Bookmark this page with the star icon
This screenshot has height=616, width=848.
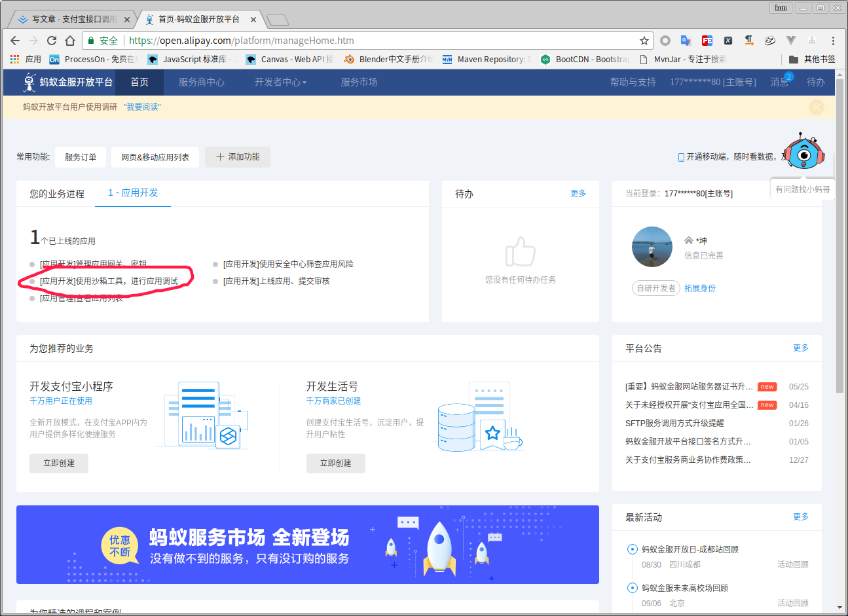[644, 41]
